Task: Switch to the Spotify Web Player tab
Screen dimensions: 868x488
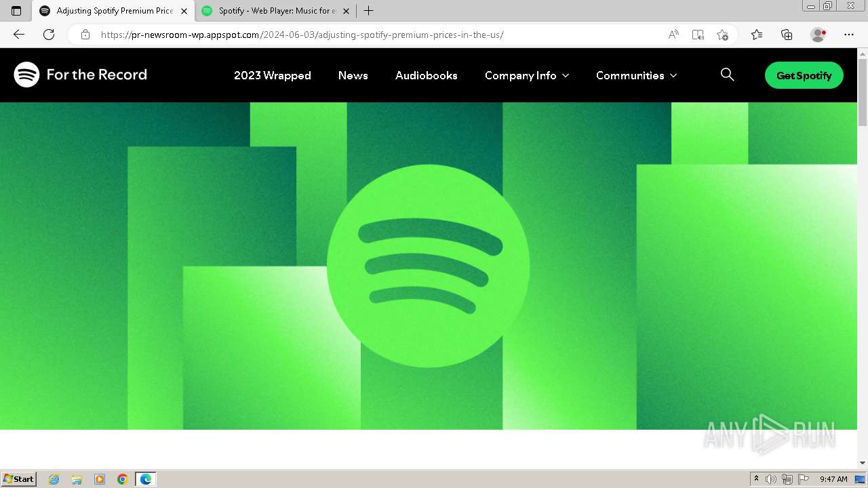Action: coord(276,11)
